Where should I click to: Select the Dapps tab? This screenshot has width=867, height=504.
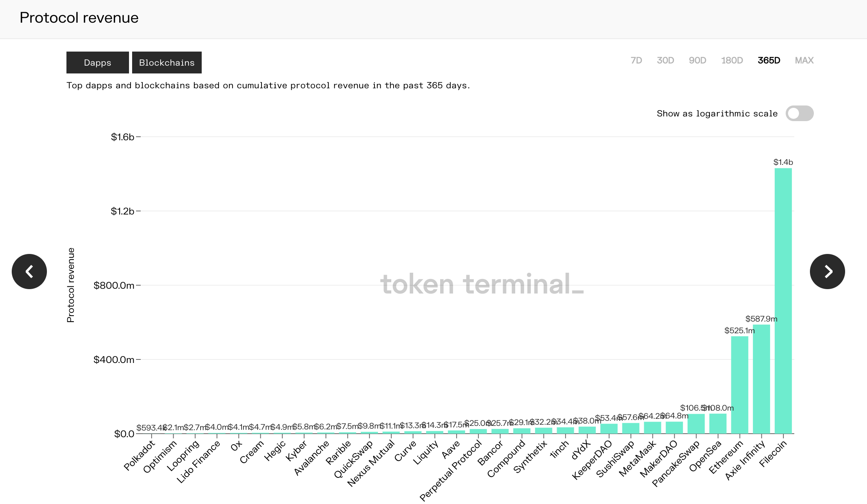coord(97,63)
